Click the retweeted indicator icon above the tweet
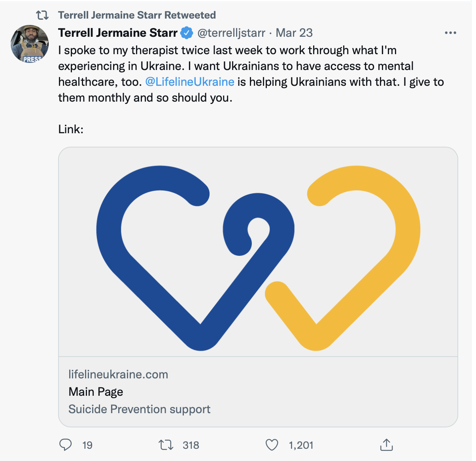 point(42,15)
